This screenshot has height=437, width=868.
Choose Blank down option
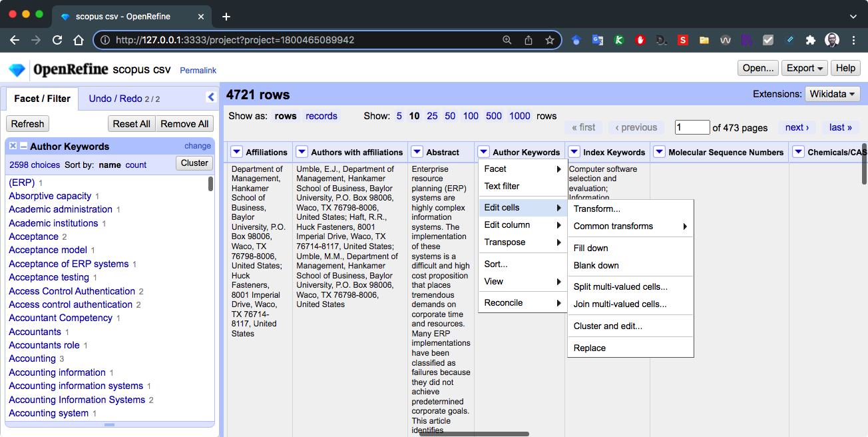(x=630, y=265)
